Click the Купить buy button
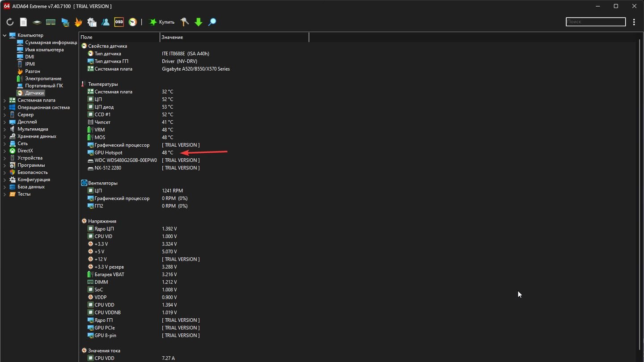Screen dimensions: 644x362 click(x=162, y=22)
